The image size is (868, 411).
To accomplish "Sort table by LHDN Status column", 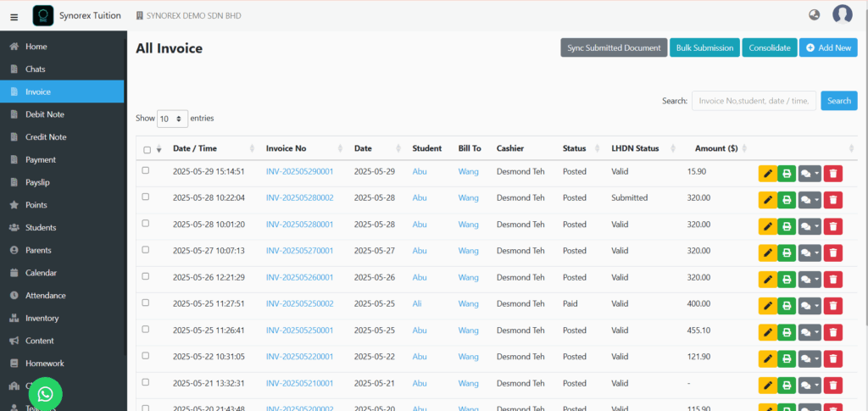I will pyautogui.click(x=643, y=148).
